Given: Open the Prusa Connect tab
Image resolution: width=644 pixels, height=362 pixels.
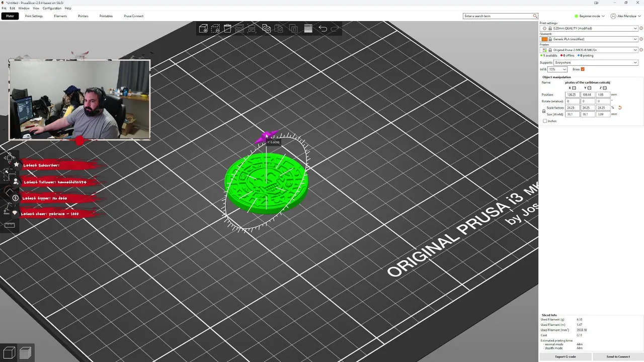Looking at the screenshot, I should point(134,16).
